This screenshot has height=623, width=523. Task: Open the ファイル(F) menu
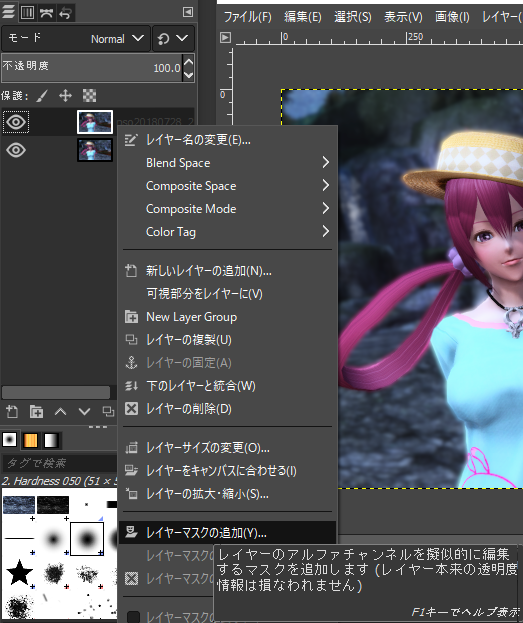248,17
